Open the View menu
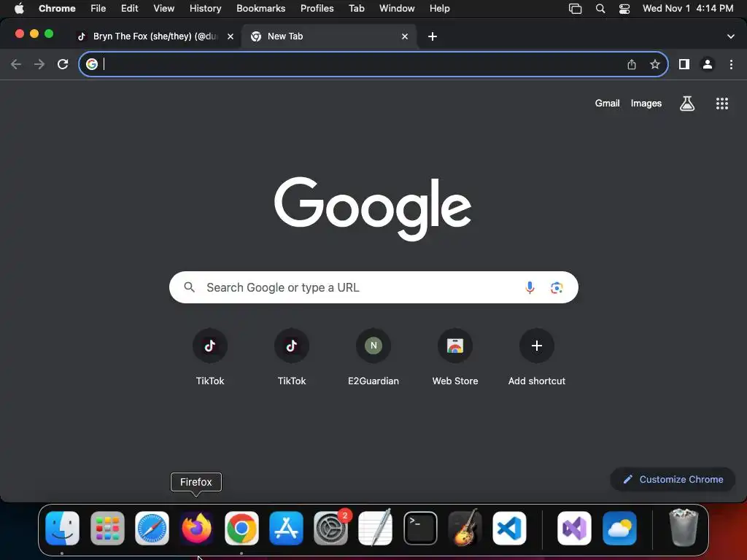 click(x=164, y=9)
